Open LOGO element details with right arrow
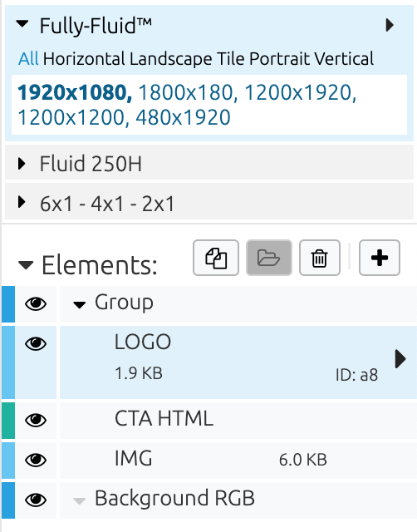This screenshot has height=532, width=417. click(x=400, y=359)
